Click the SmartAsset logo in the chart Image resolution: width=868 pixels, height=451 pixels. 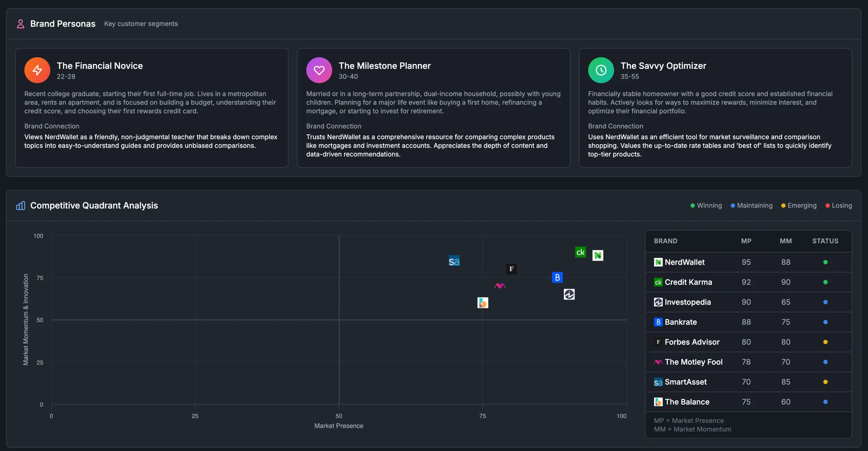(x=454, y=261)
